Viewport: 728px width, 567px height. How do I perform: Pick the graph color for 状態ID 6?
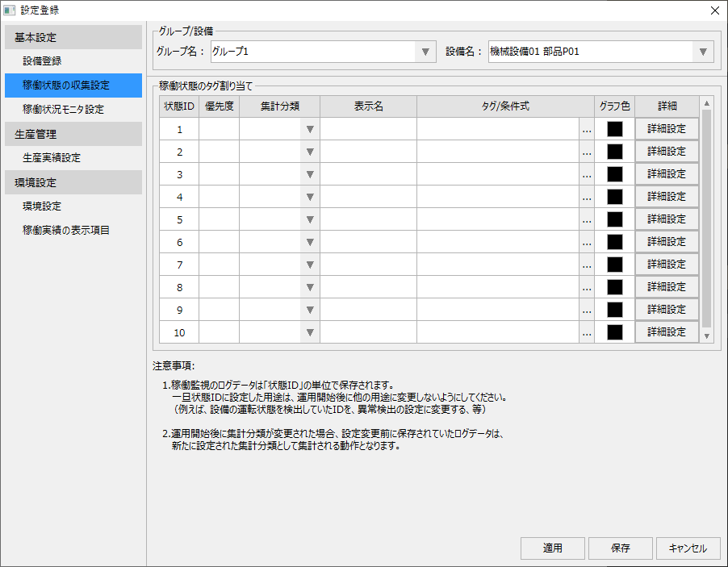pos(616,241)
